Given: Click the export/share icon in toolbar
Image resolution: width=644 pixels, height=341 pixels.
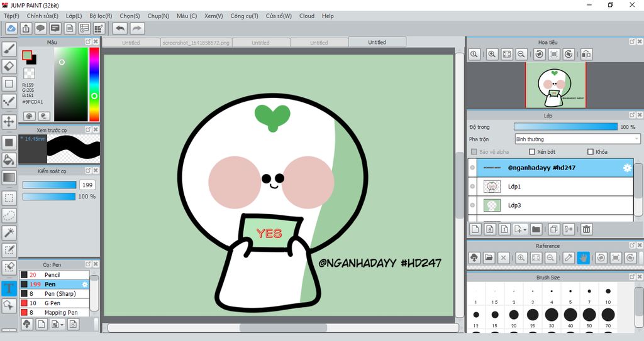Looking at the screenshot, I should [x=26, y=28].
